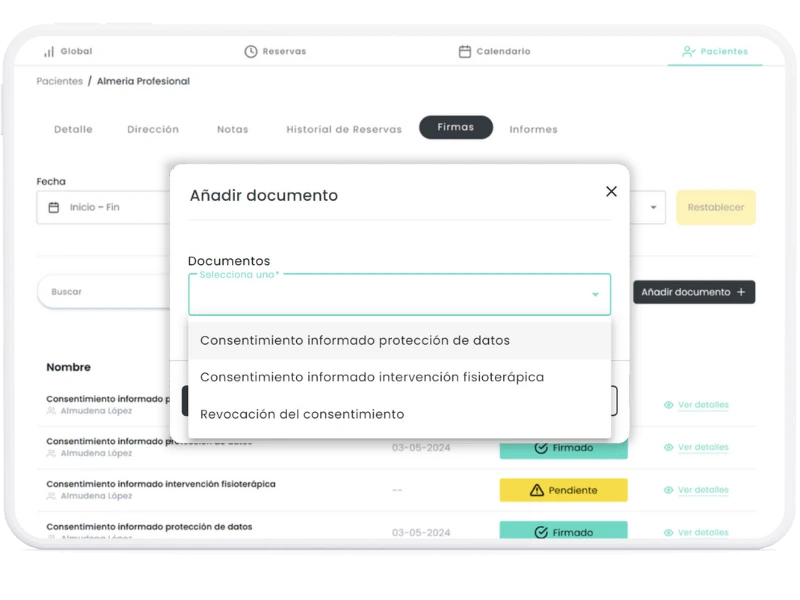
Task: Click the Almeria Profesional breadcrumb text
Action: (x=143, y=81)
